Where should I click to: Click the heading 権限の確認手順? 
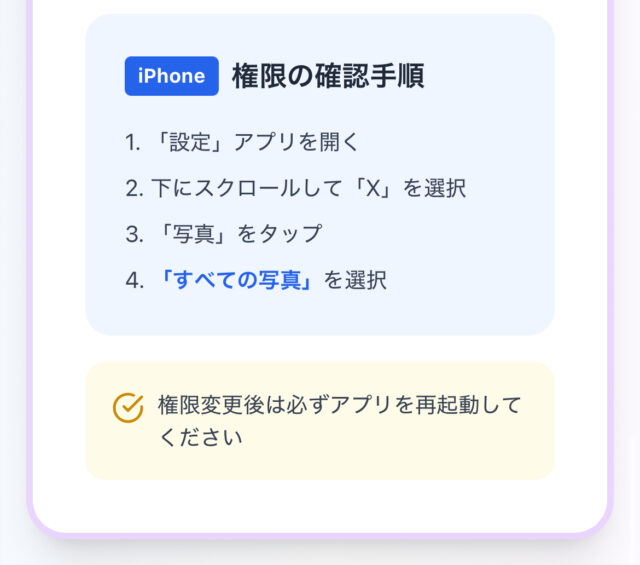[x=328, y=76]
